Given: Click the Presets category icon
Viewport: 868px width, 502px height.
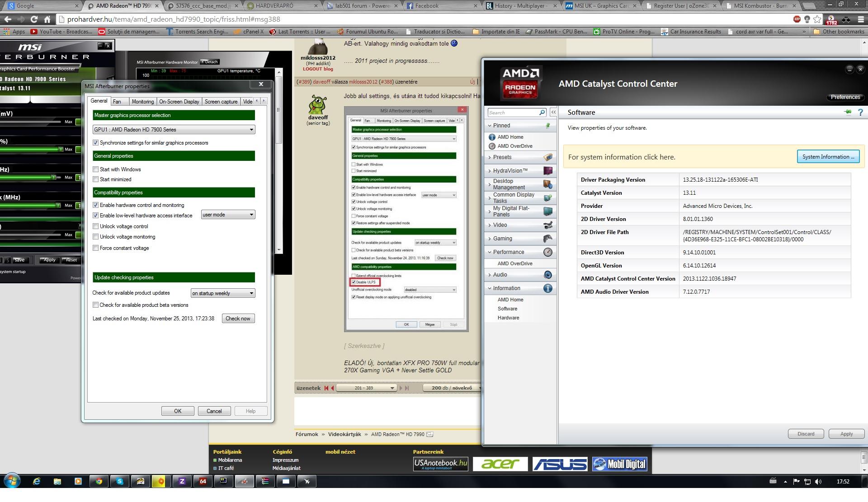Looking at the screenshot, I should pos(547,157).
